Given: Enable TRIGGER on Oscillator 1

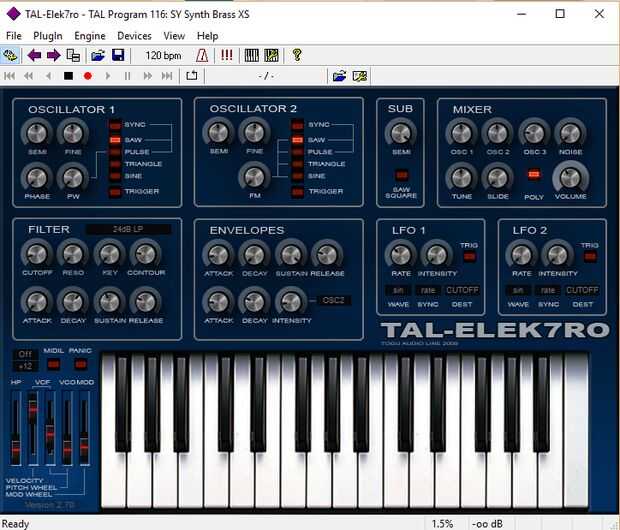Looking at the screenshot, I should click(115, 192).
